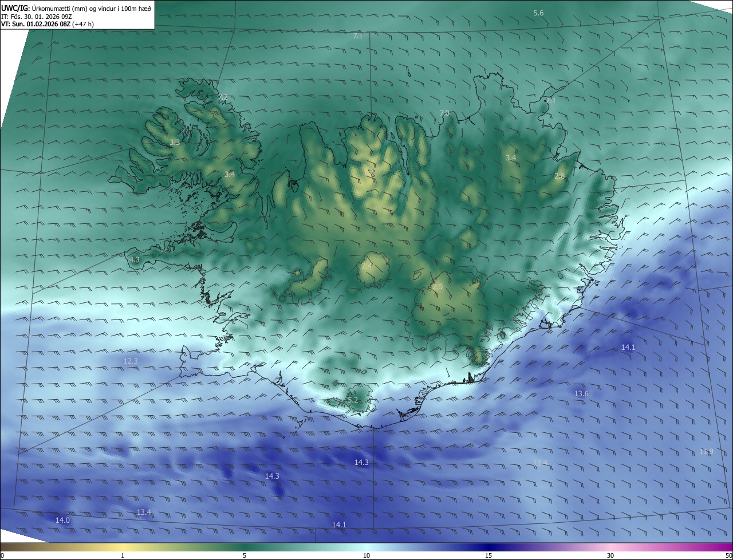Click the 5.2 value label
The height and width of the screenshot is (560, 733).
pos(353,400)
